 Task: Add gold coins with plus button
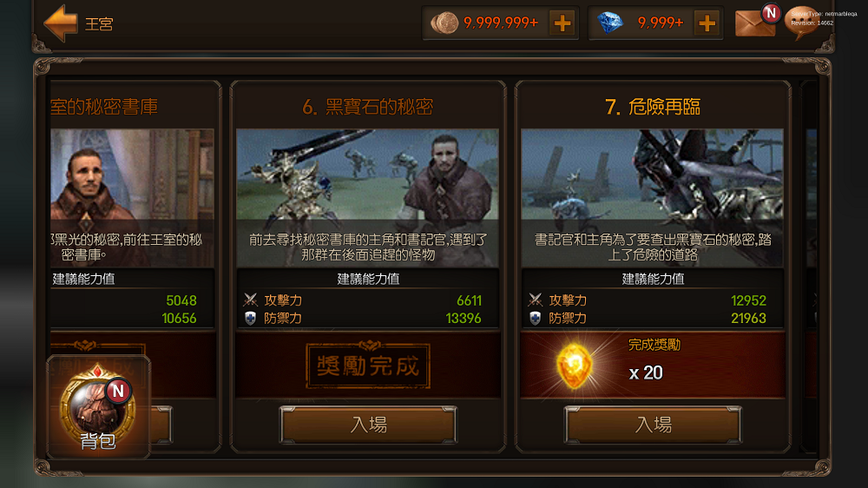pyautogui.click(x=562, y=23)
